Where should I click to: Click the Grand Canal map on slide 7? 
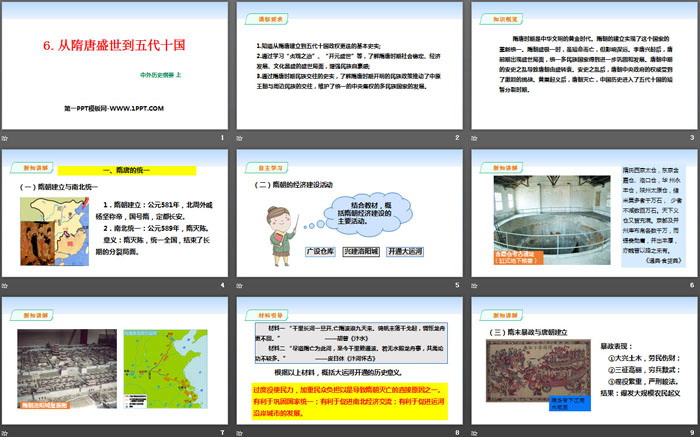pos(165,369)
